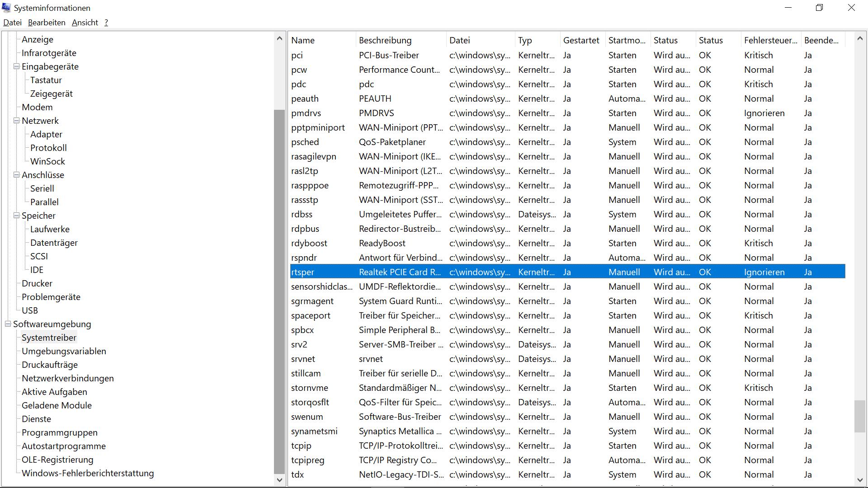Collapse the Netzwerk tree node
Screen dimensions: 868x488
coord(16,121)
